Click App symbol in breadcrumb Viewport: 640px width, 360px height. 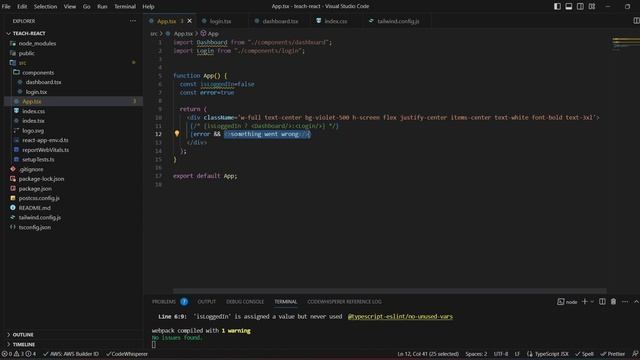(213, 33)
